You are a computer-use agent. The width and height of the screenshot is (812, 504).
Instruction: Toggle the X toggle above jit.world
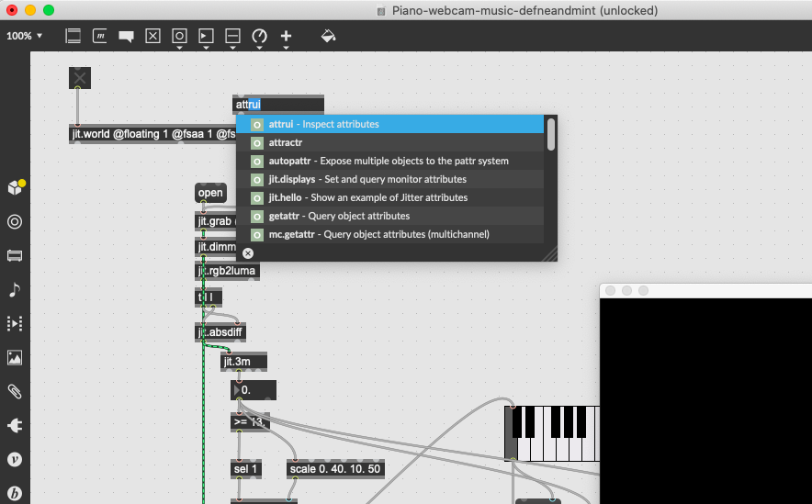pos(80,78)
